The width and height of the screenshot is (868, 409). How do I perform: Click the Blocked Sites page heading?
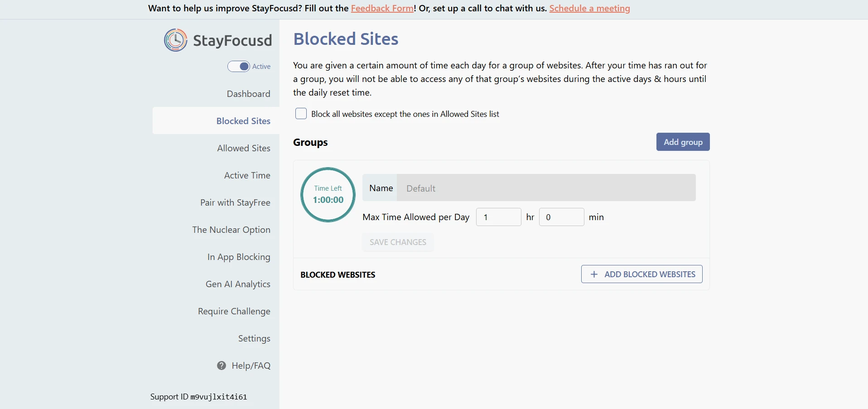pos(346,39)
